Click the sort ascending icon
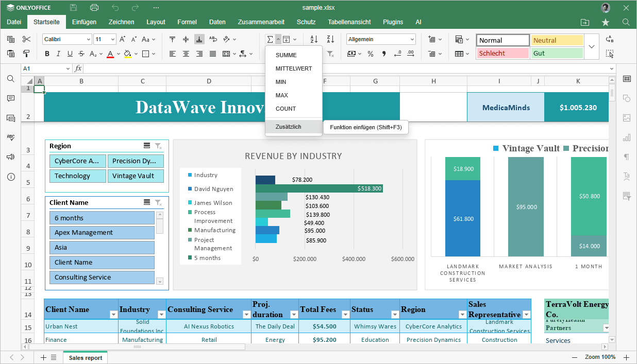The height and width of the screenshot is (364, 637). point(314,40)
